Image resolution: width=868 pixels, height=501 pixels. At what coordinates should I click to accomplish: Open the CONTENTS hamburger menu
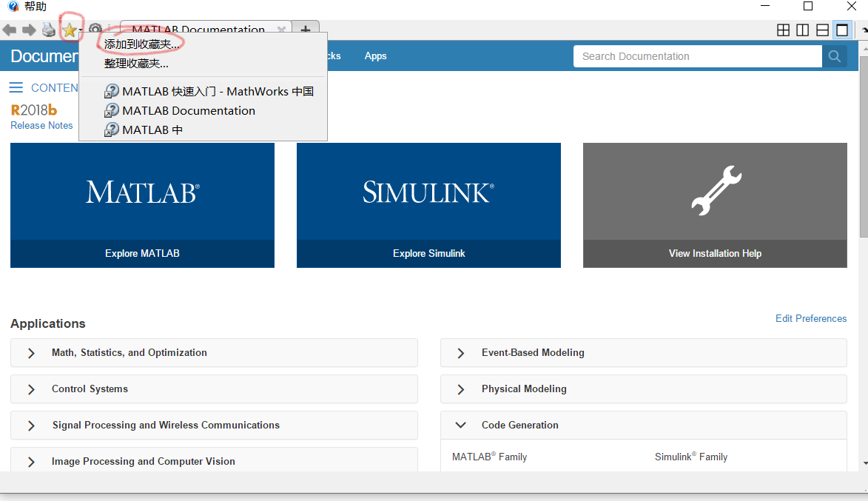point(16,87)
